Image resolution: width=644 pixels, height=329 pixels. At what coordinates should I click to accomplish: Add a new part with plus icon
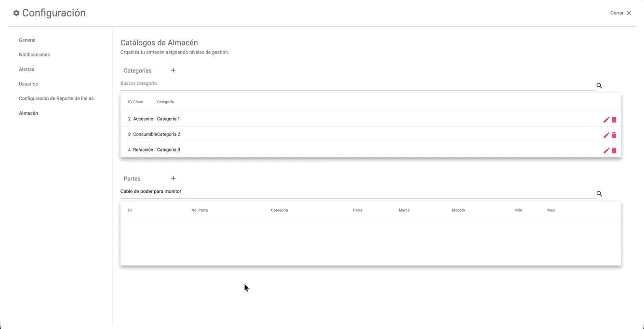coord(173,178)
